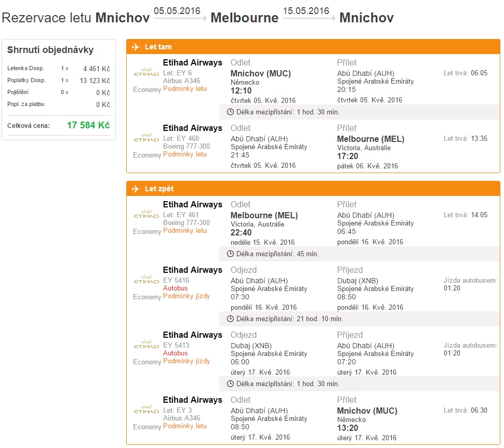Image resolution: width=504 pixels, height=448 pixels.
Task: Click the flight duration 06:05
Action: [x=479, y=73]
